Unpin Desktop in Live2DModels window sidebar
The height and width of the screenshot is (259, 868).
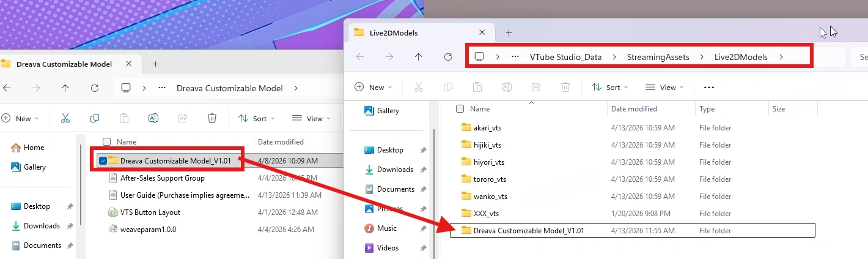[423, 150]
